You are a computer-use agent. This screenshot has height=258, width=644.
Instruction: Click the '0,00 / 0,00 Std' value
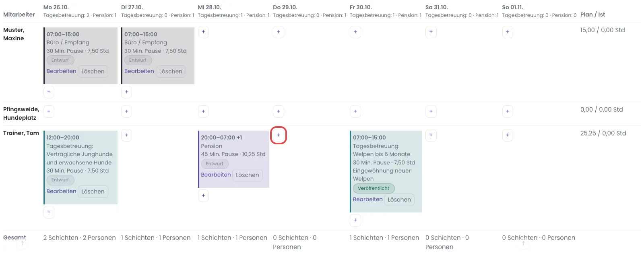pyautogui.click(x=601, y=110)
